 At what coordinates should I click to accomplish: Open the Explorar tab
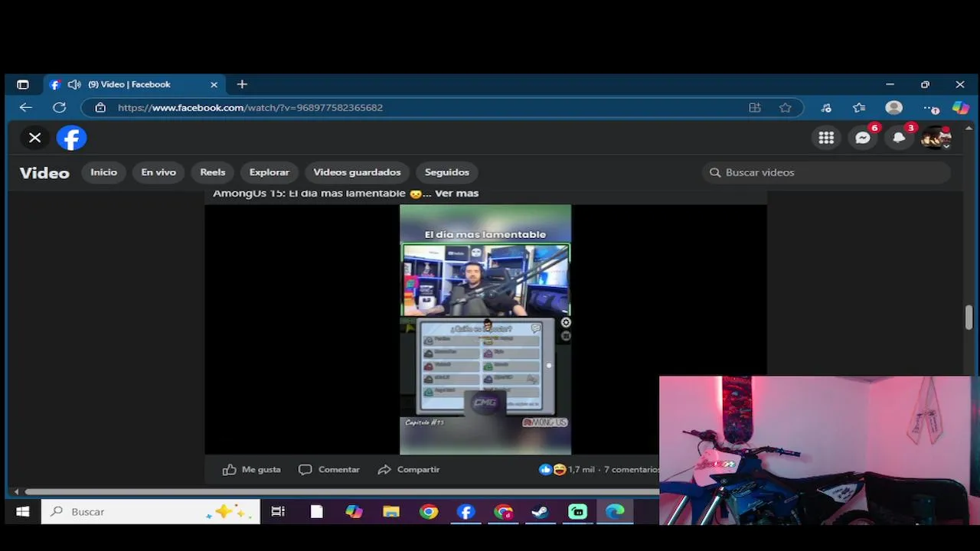click(269, 172)
